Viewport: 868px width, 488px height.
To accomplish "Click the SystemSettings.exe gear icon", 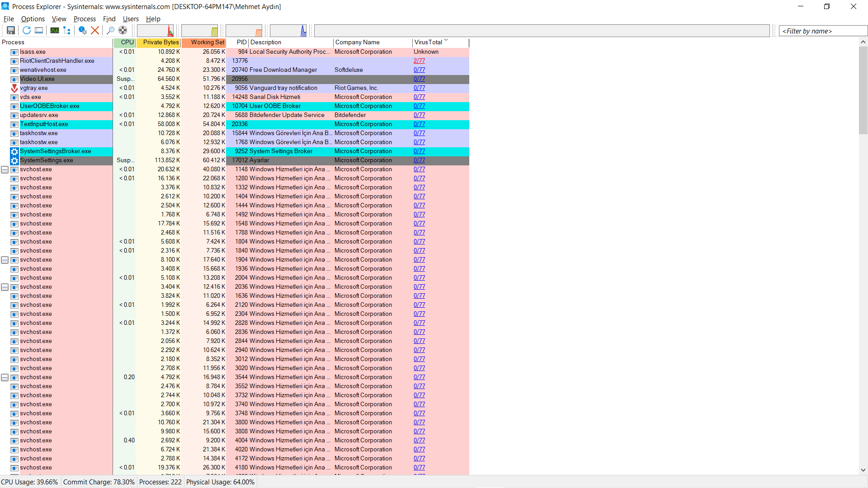I will point(14,160).
